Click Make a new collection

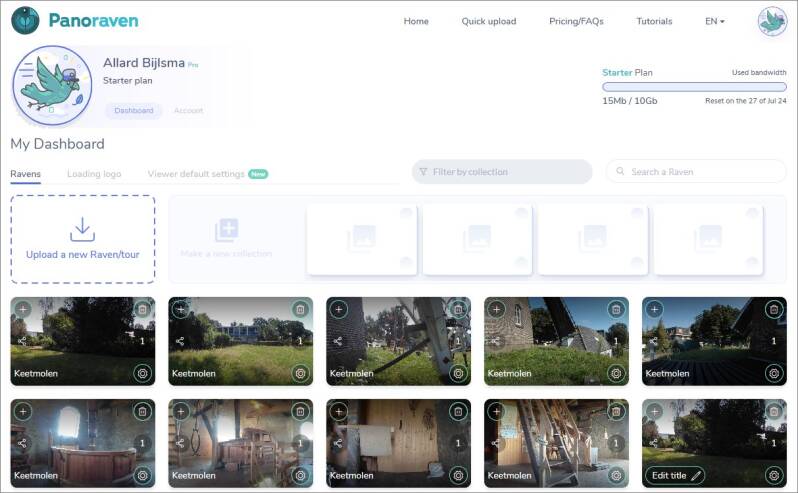click(226, 253)
